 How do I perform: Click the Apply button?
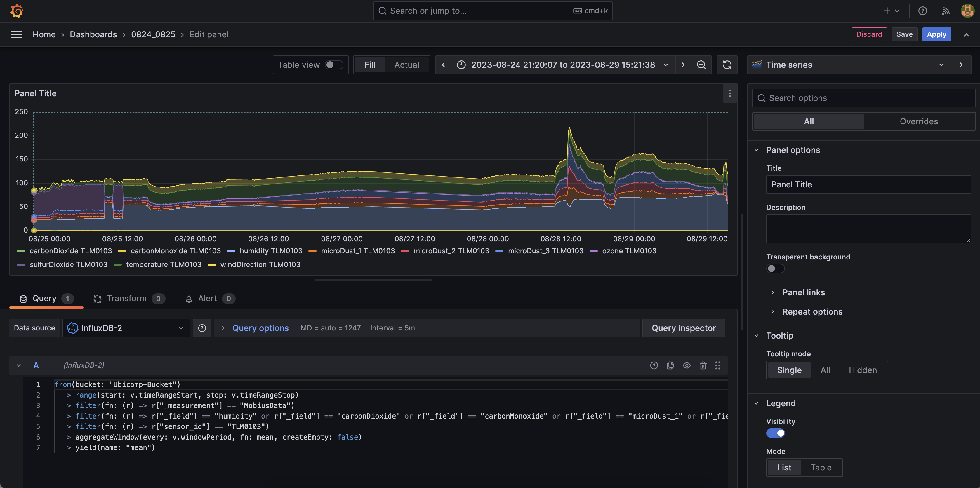click(936, 35)
